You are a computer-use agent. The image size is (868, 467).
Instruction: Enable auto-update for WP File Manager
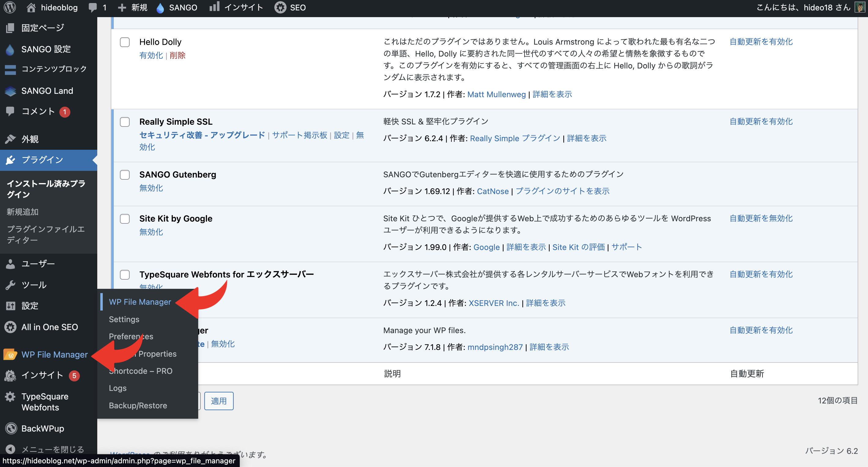point(761,330)
